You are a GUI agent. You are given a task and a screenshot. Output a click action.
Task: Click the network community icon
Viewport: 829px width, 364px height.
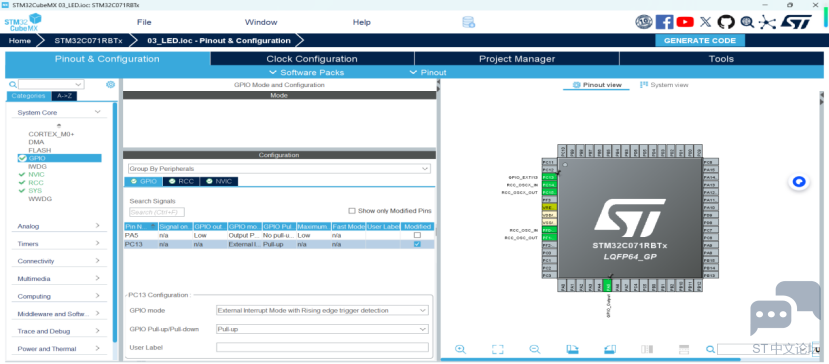coord(767,22)
